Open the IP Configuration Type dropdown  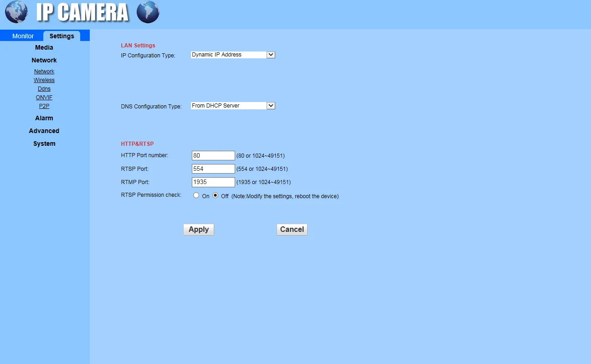pyautogui.click(x=233, y=55)
